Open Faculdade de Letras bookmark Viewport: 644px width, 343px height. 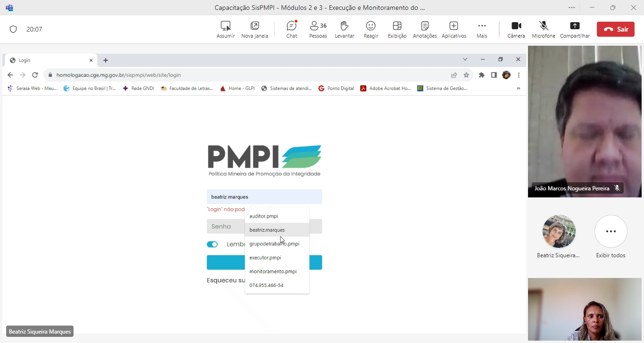(x=187, y=88)
